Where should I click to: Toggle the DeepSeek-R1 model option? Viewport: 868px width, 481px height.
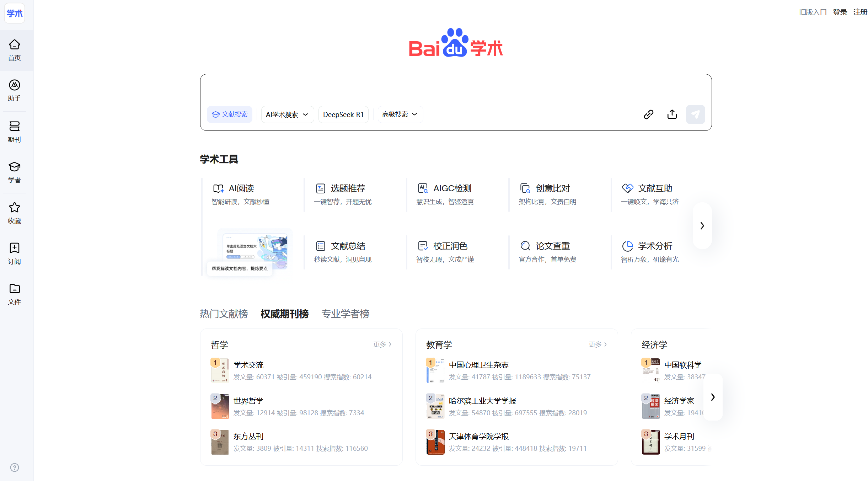[343, 114]
